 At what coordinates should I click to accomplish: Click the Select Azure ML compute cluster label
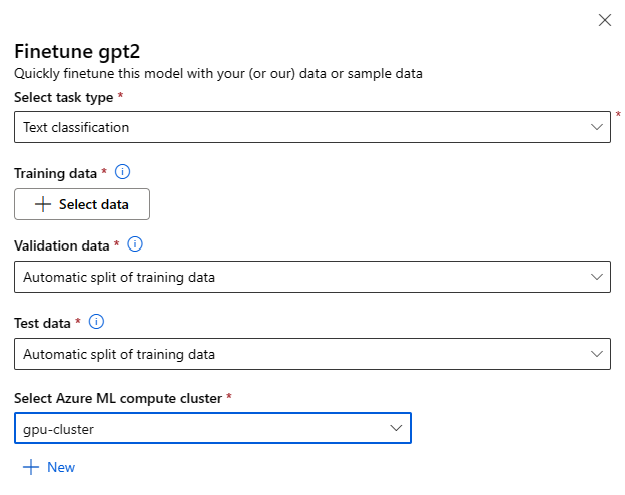point(118,398)
